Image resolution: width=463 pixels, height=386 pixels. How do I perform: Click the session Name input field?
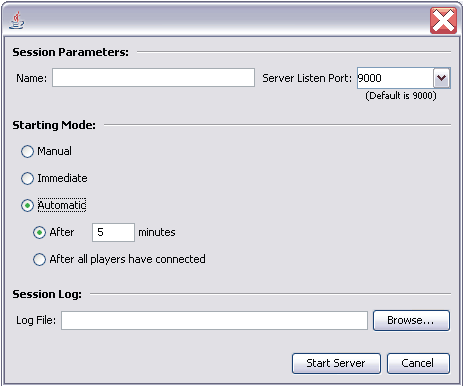[153, 78]
